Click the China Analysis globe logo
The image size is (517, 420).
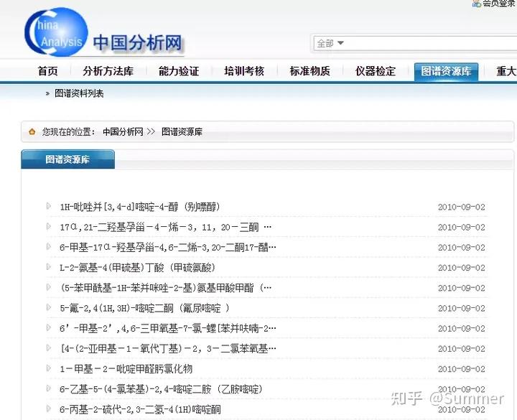point(57,32)
